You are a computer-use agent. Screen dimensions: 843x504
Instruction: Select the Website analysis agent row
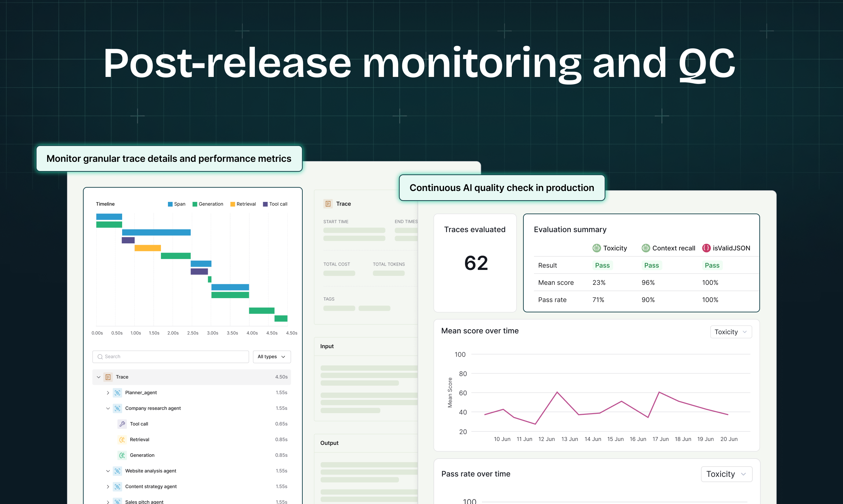click(x=151, y=471)
